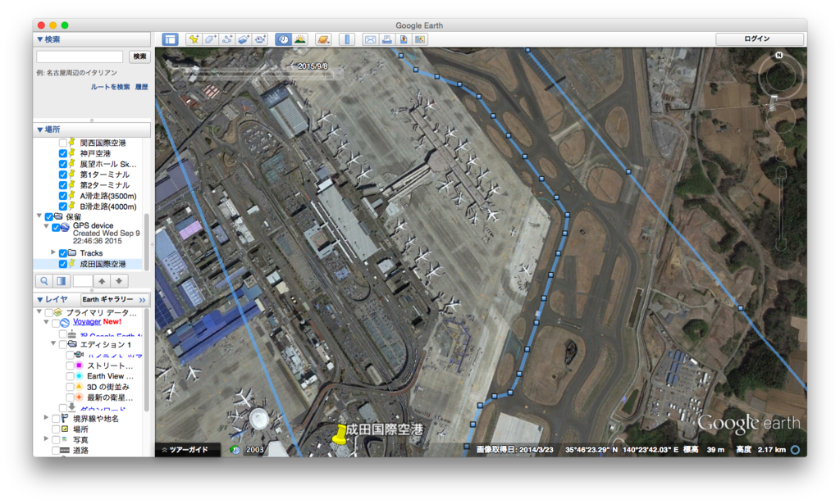Click the Places panel vertical scrollbar

click(146, 241)
